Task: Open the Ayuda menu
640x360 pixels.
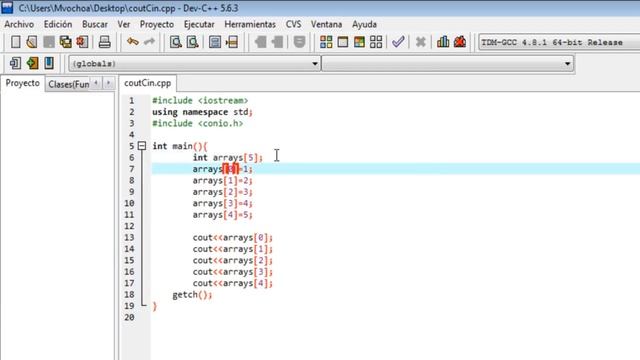Action: (x=364, y=24)
